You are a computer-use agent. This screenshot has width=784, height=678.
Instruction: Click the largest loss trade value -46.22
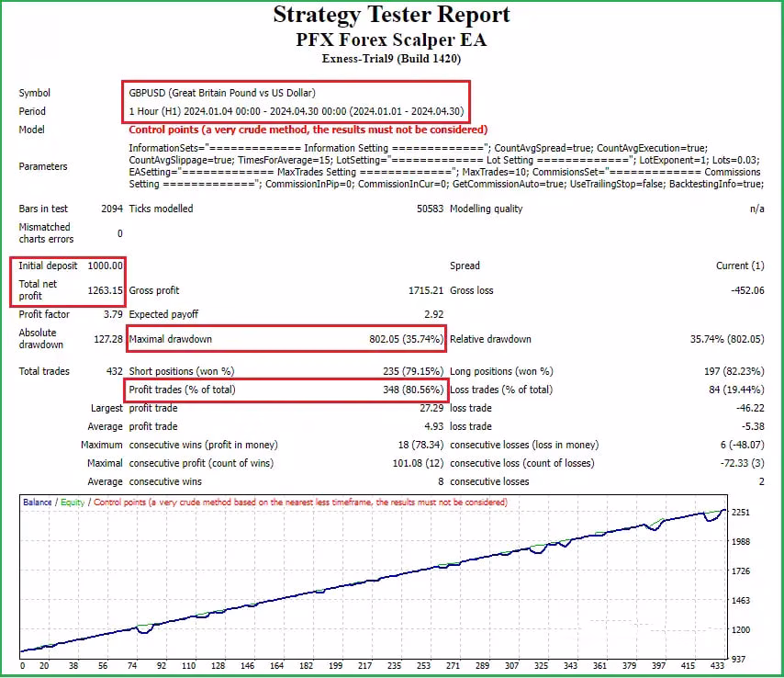click(x=751, y=408)
